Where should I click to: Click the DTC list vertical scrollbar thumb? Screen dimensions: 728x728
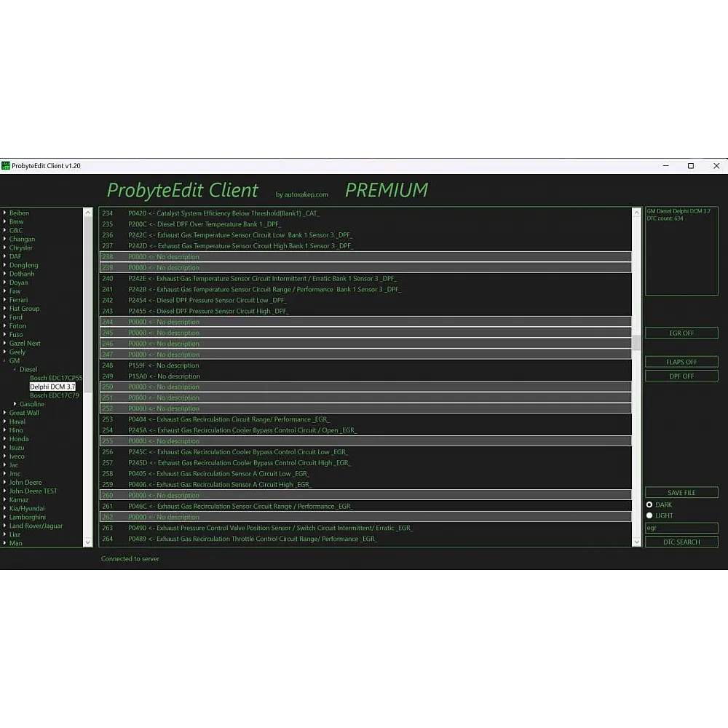tap(636, 343)
